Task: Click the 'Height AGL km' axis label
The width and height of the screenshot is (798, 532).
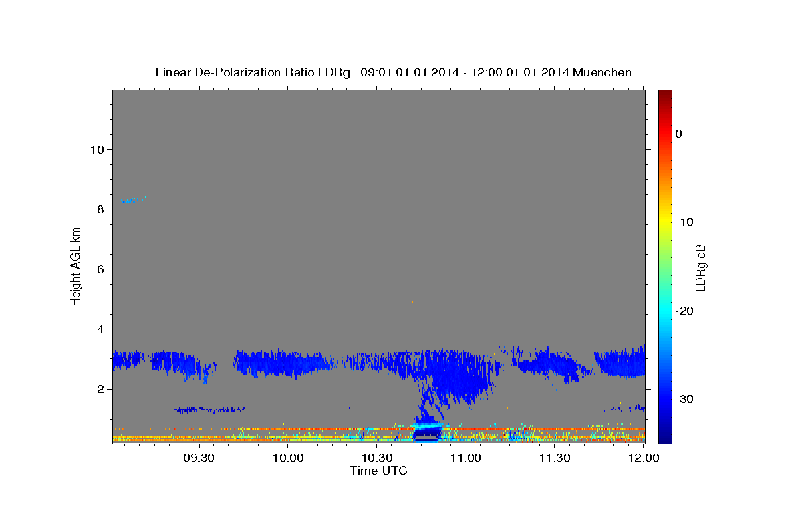Action: (76, 266)
